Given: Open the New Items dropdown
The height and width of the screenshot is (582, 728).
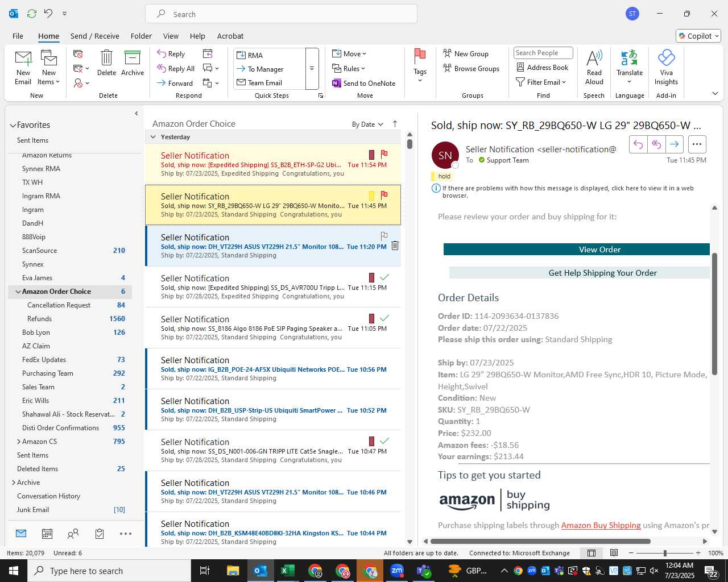Looking at the screenshot, I should [49, 67].
